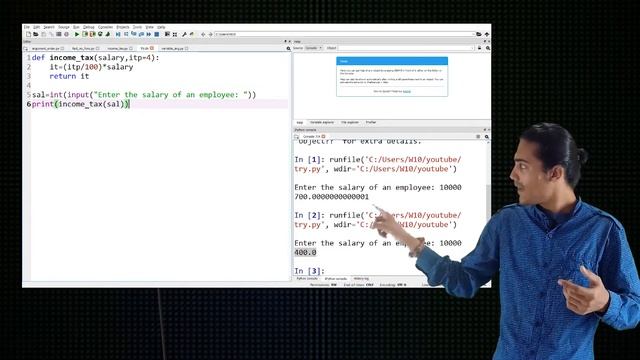640x360 pixels.
Task: Click 'return it' on editor line 3
Action: pos(69,76)
